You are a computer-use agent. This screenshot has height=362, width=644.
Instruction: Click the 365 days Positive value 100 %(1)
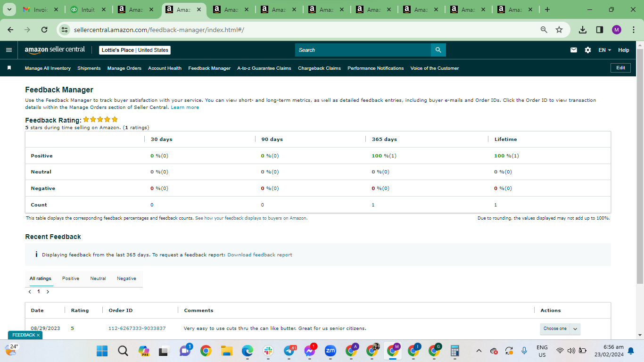[x=384, y=156]
